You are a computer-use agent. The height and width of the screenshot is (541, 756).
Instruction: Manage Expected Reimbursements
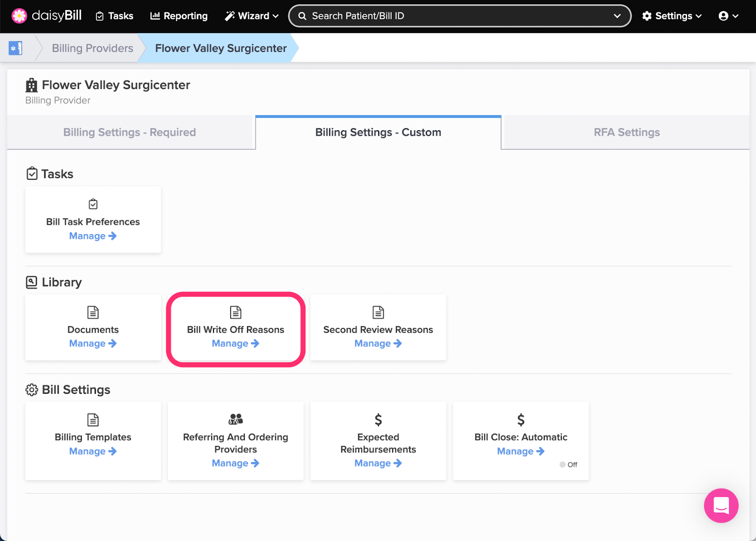pos(378,464)
